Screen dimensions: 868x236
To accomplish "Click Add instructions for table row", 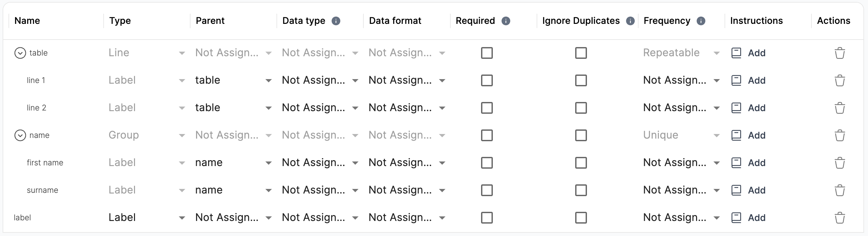I will 757,53.
